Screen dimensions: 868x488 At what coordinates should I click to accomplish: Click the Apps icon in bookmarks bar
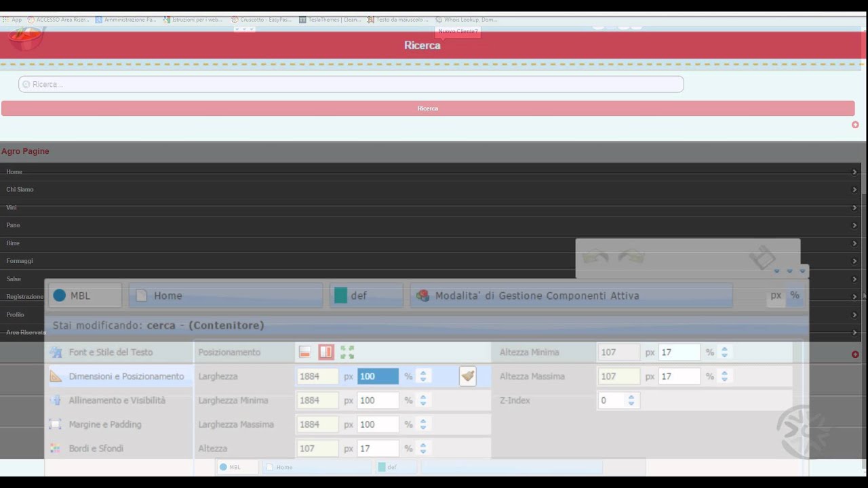point(13,20)
